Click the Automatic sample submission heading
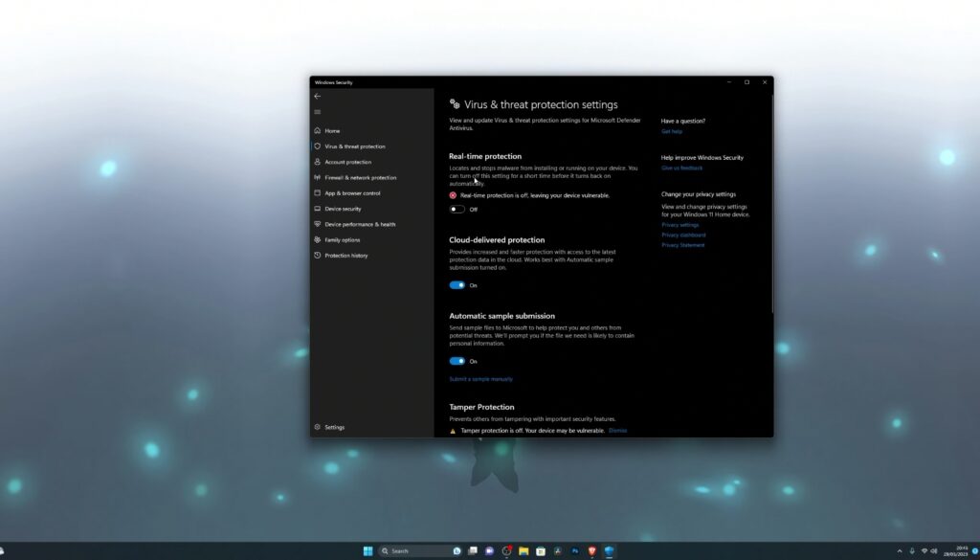The width and height of the screenshot is (980, 560). pyautogui.click(x=501, y=316)
